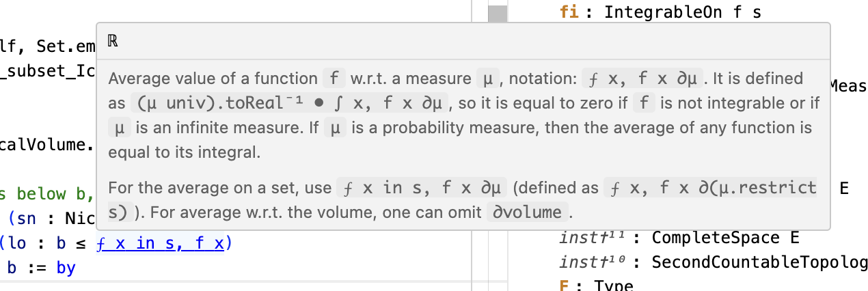Image resolution: width=868 pixels, height=291 pixels.
Task: Click the ⨍ x in s, f x ∂μ tooltip snippet
Action: [422, 187]
